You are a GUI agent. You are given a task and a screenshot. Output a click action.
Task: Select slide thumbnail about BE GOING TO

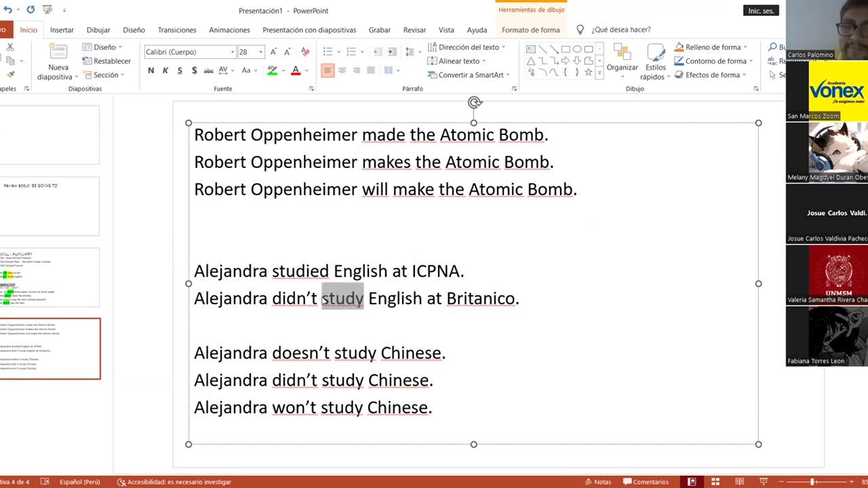(50, 206)
